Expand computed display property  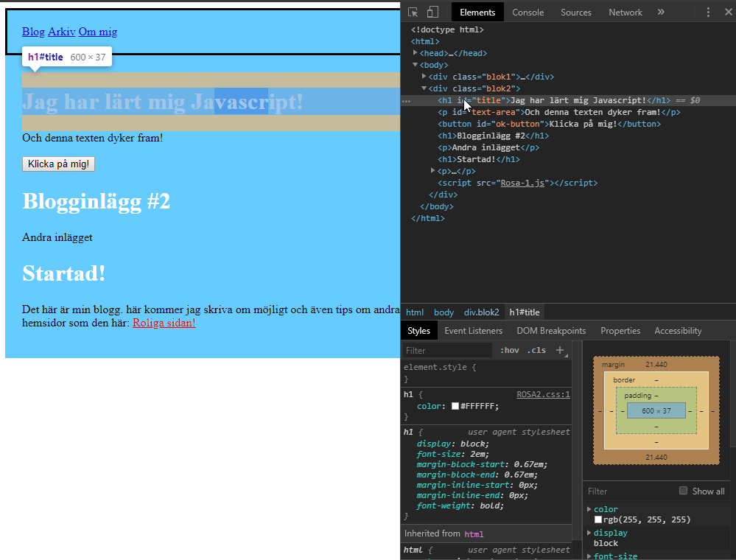point(589,532)
